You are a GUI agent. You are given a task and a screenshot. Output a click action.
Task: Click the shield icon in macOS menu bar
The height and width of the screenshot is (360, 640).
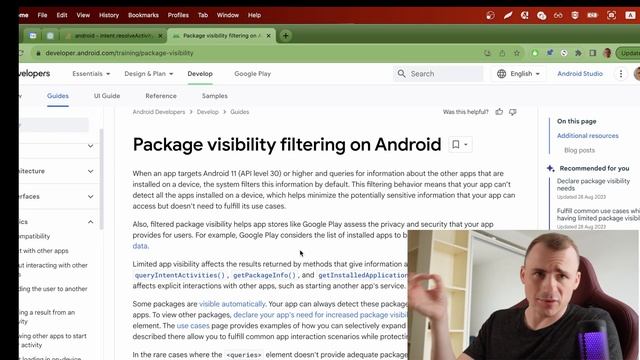click(x=575, y=16)
